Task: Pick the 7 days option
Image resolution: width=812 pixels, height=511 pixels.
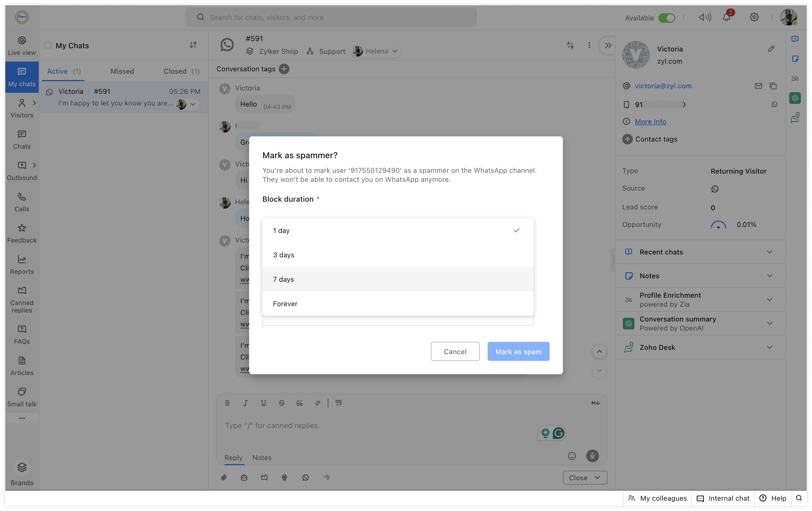Action: click(398, 279)
